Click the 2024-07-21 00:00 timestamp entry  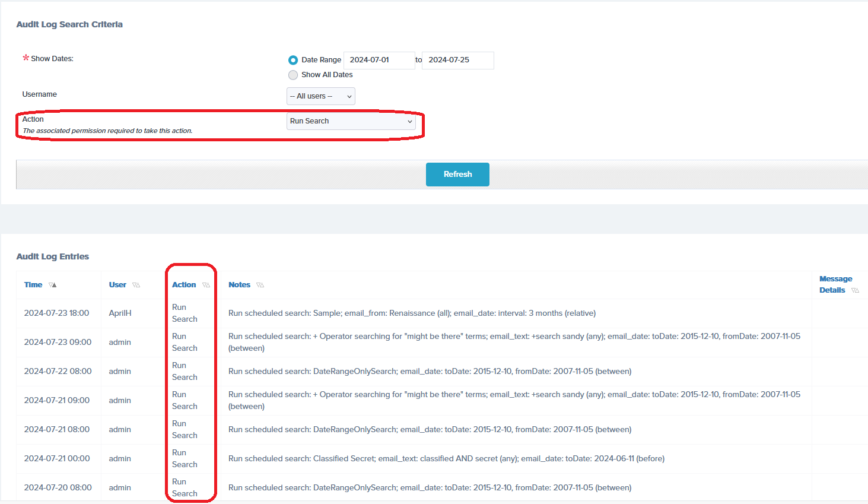coord(57,459)
